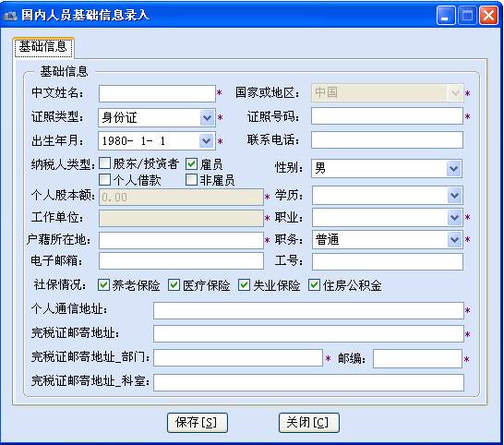Click into the 证照号码 text box

coord(387,116)
